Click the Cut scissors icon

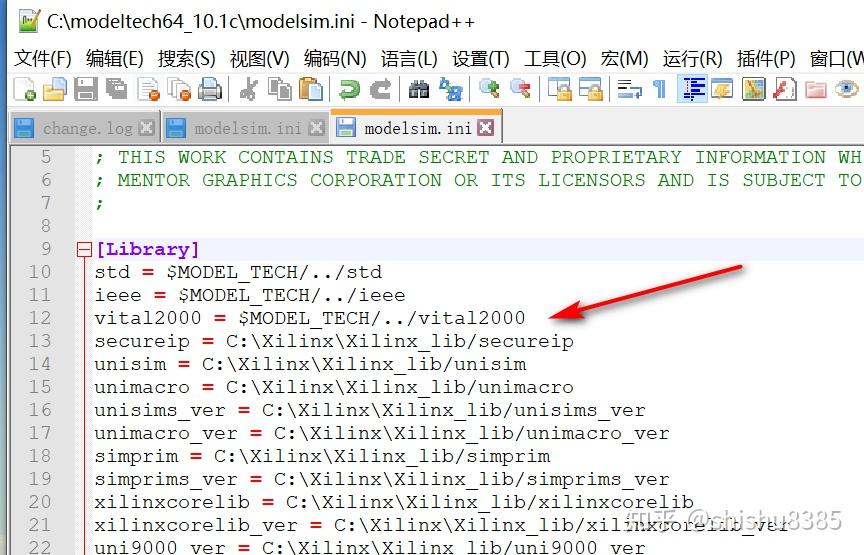[x=249, y=89]
